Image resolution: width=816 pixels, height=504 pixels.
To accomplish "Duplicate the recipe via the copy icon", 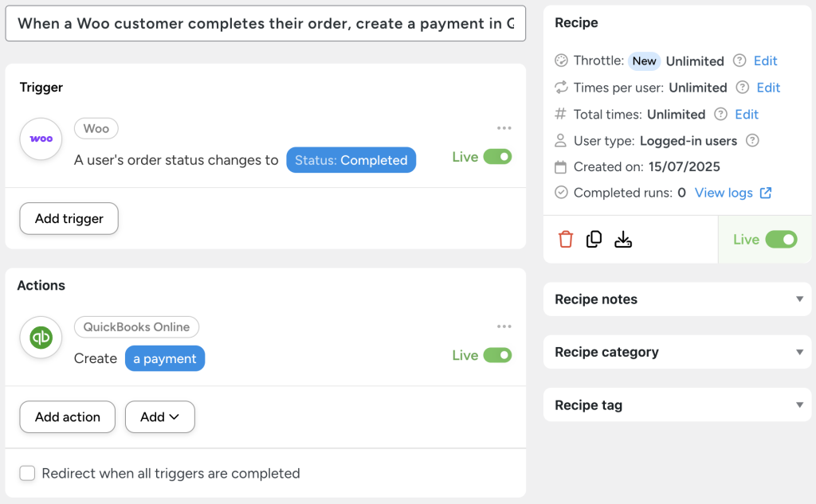I will 594,238.
